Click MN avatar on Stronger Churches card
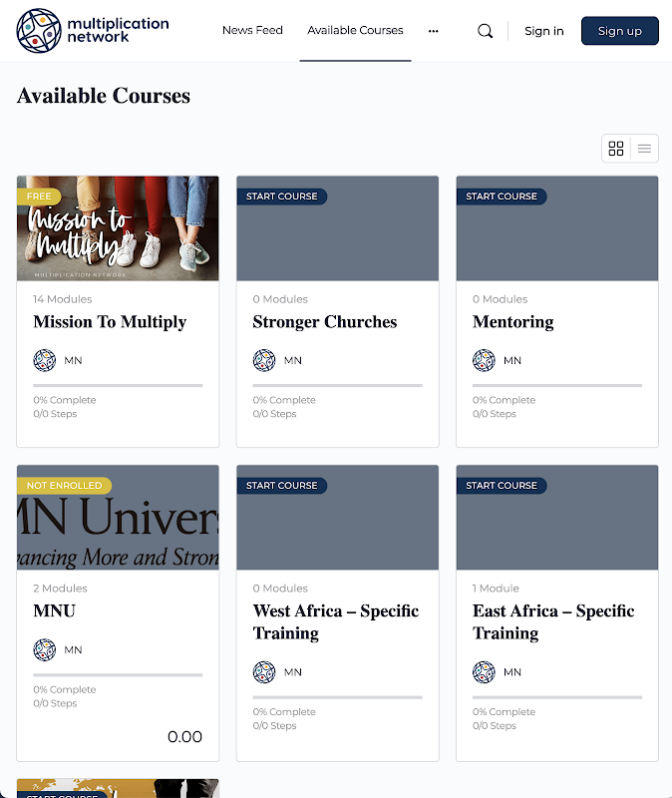672x798 pixels. (x=264, y=360)
